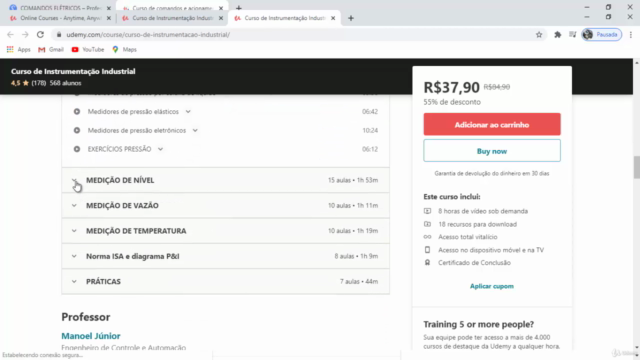Open the YouTube bookmark

88,49
